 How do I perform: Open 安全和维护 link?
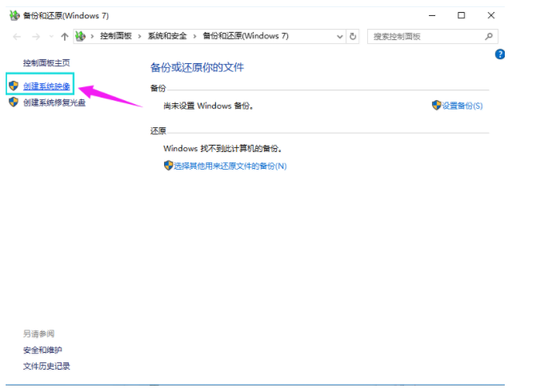[42, 350]
